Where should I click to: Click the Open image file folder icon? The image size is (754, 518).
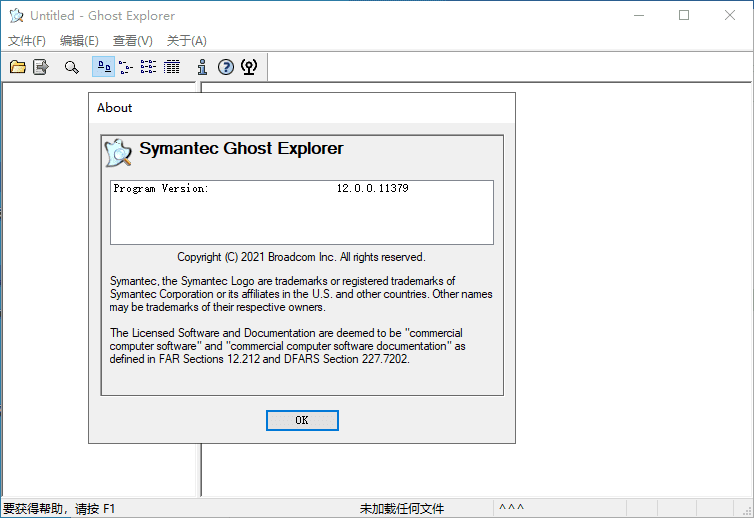tap(18, 67)
